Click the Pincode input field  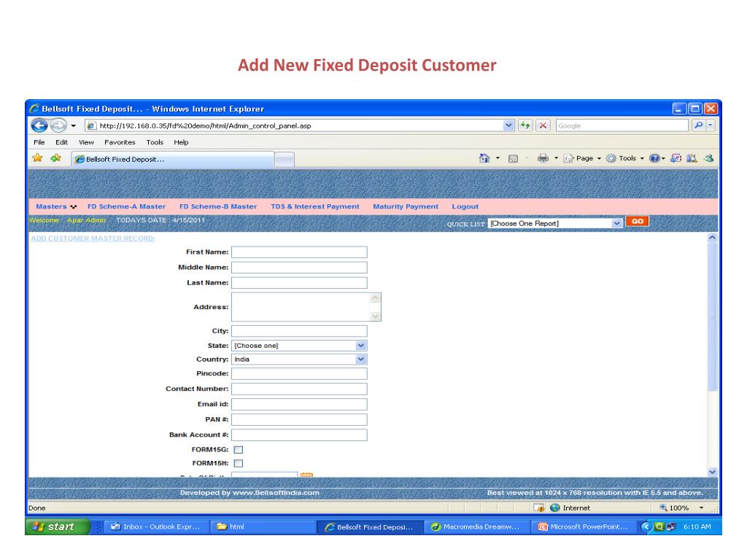tap(299, 374)
